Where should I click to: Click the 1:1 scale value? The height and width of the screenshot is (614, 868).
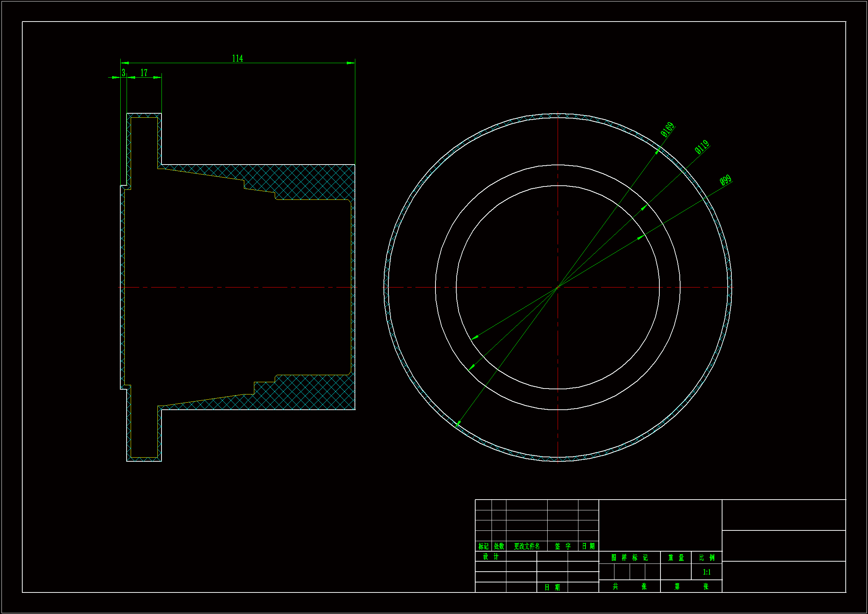706,572
